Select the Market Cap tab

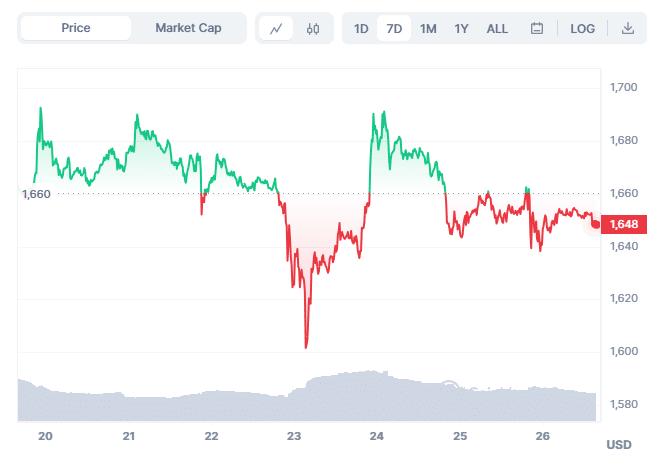[188, 28]
